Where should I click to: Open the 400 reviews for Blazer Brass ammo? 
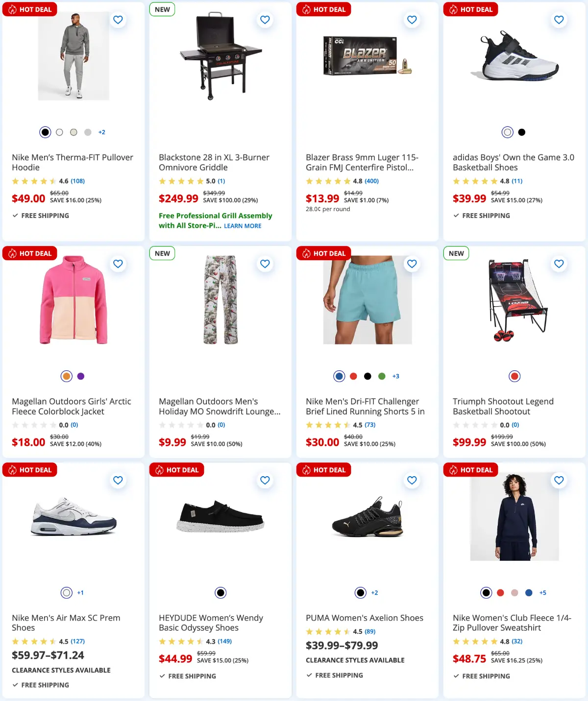coord(371,181)
